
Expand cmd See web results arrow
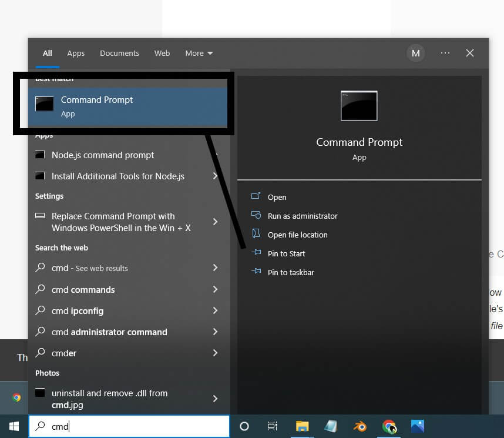click(x=215, y=268)
